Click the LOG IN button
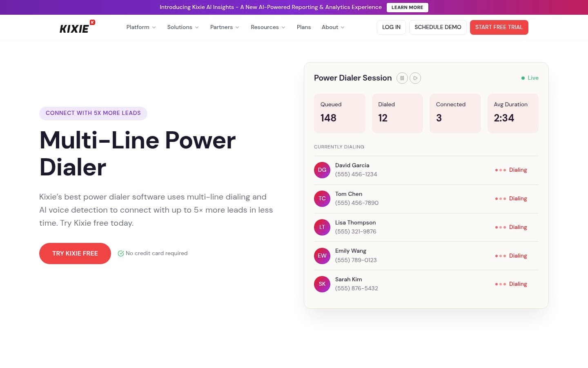Screen dimensions: 588x368 (391, 27)
